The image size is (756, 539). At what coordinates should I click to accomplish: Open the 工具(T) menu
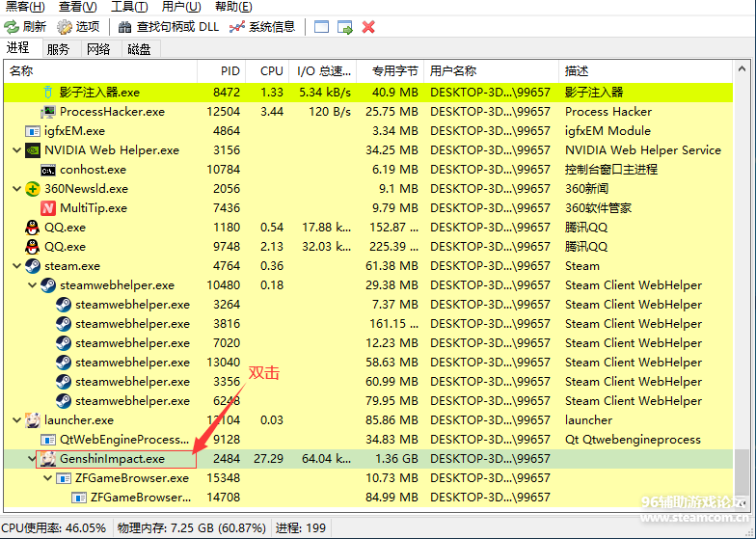(129, 7)
